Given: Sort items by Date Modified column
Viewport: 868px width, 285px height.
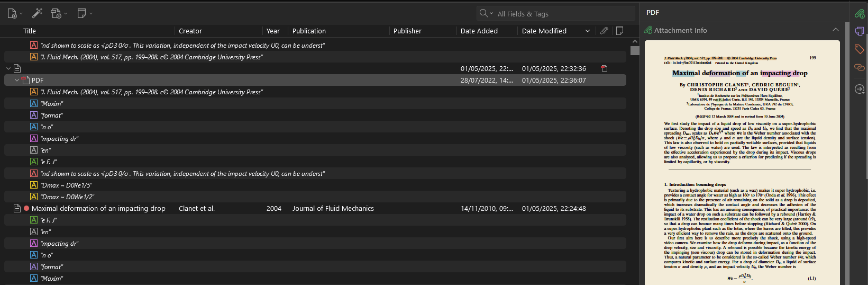Looking at the screenshot, I should click(555, 31).
